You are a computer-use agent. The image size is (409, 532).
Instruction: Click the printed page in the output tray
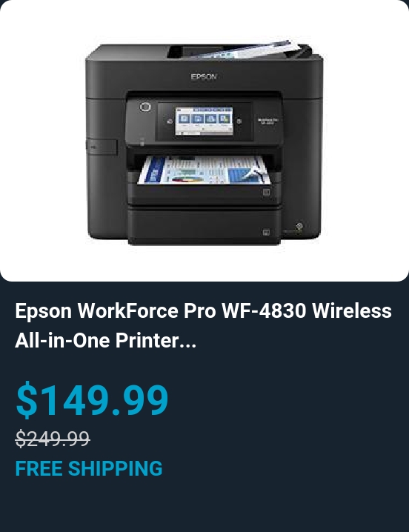204,170
